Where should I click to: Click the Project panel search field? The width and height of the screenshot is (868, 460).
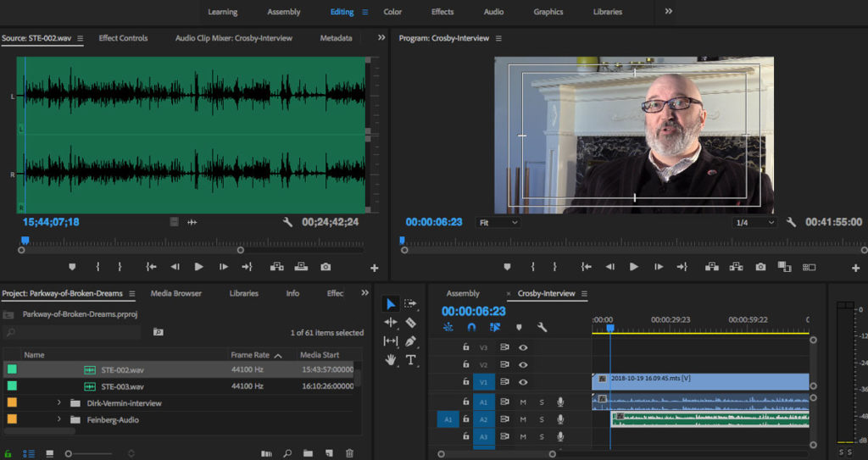[x=72, y=332]
